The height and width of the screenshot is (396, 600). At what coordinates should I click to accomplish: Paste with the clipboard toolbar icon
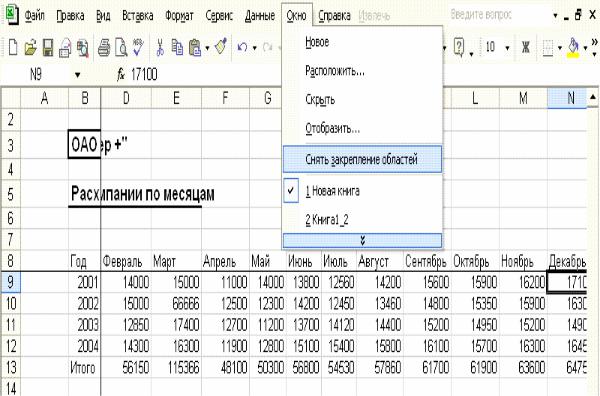click(x=195, y=48)
